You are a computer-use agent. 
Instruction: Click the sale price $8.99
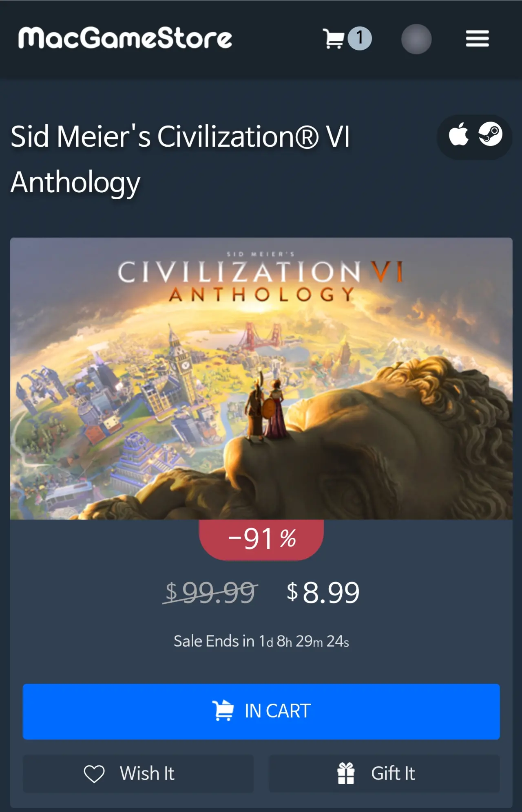click(323, 592)
